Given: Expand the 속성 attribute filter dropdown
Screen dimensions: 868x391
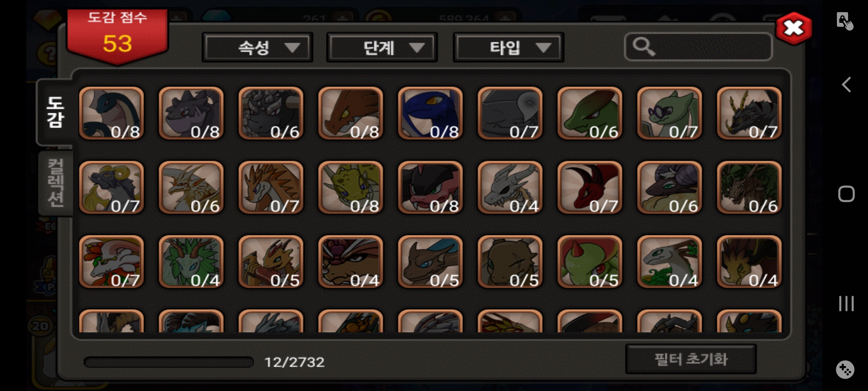Looking at the screenshot, I should pyautogui.click(x=258, y=47).
